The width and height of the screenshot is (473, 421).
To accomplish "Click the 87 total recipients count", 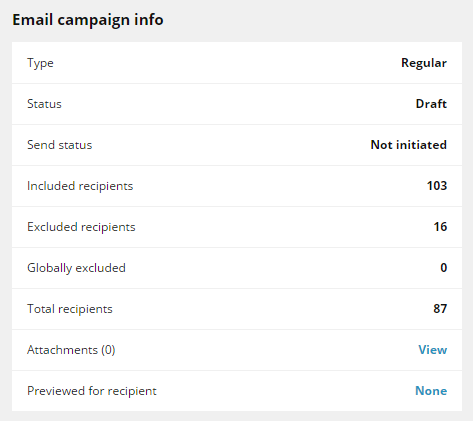I will tap(440, 309).
